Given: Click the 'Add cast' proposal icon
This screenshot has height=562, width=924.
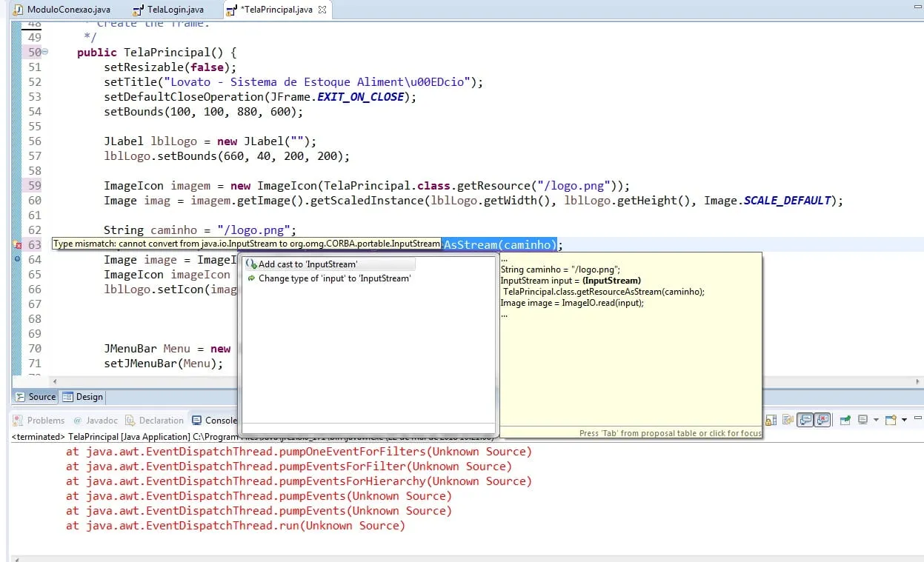Looking at the screenshot, I should point(250,264).
